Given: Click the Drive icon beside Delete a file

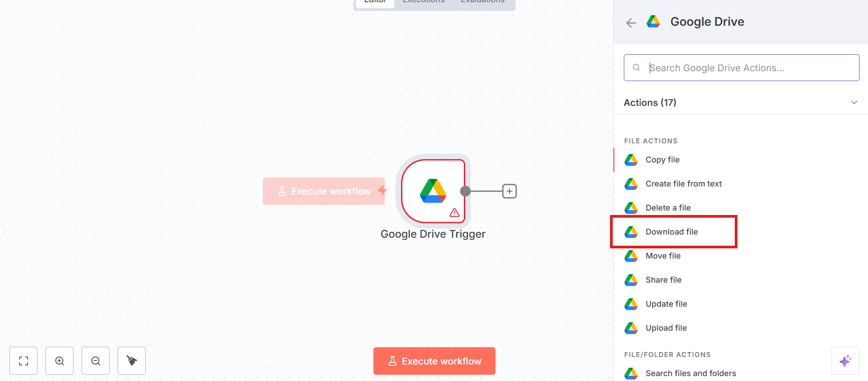Looking at the screenshot, I should click(x=631, y=208).
